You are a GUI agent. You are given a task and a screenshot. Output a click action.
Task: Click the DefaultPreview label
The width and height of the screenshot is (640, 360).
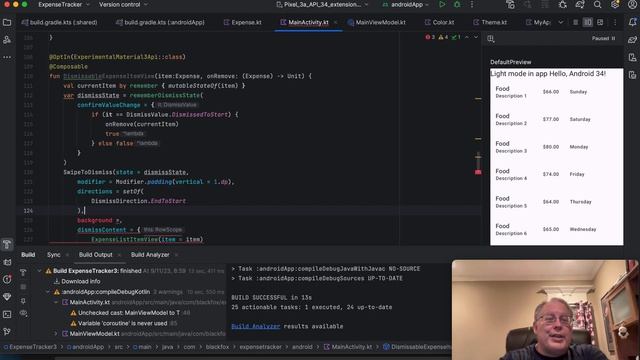511,62
